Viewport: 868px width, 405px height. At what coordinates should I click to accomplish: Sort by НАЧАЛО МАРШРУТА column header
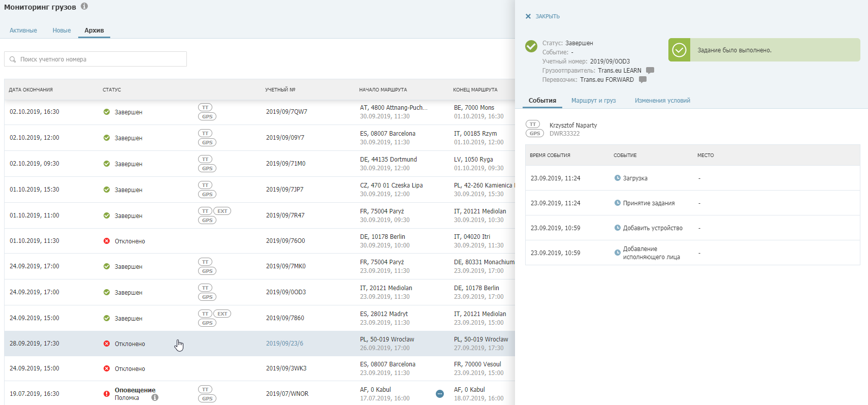point(383,90)
